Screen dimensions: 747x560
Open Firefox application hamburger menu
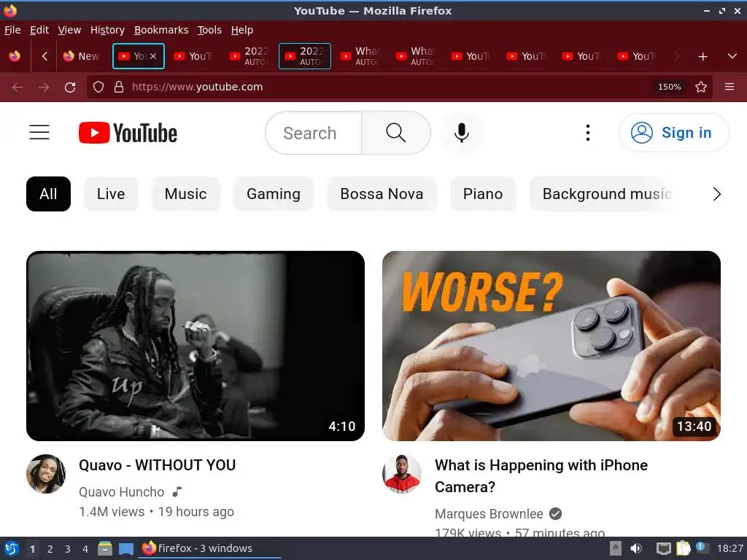(729, 87)
